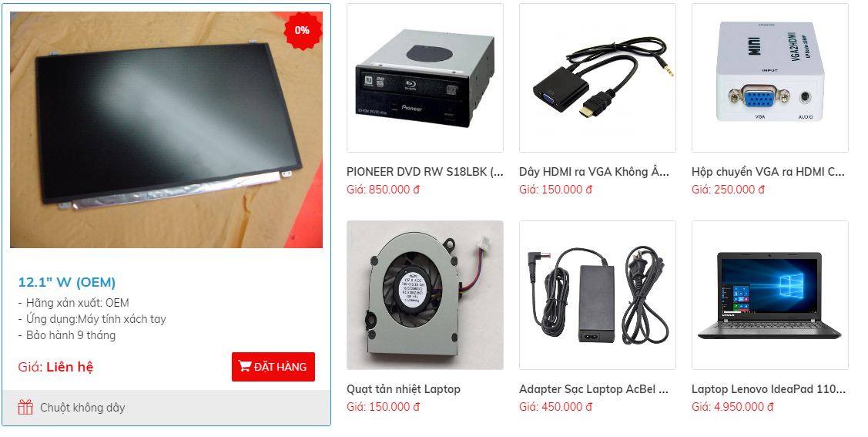View the VGA2HDMI converter box image

coord(770,78)
